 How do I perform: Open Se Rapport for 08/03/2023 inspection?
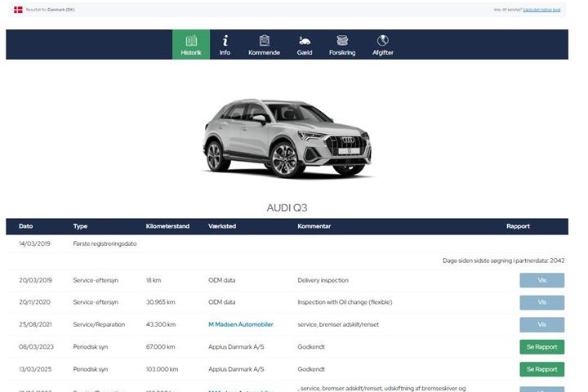click(x=541, y=347)
